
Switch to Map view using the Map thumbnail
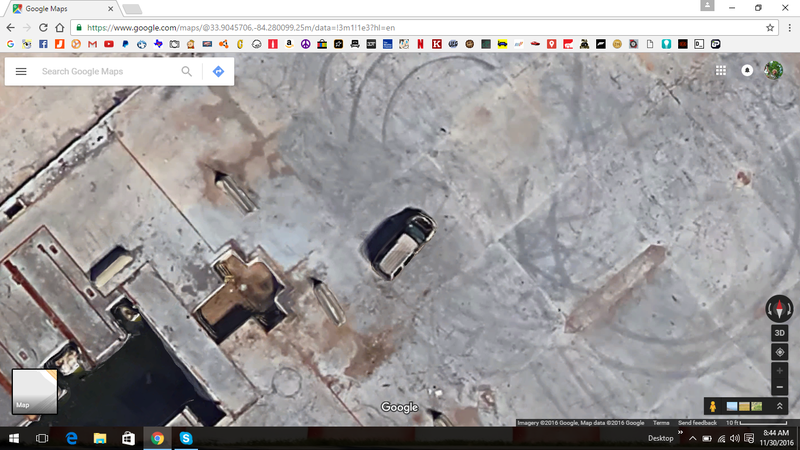coord(35,391)
